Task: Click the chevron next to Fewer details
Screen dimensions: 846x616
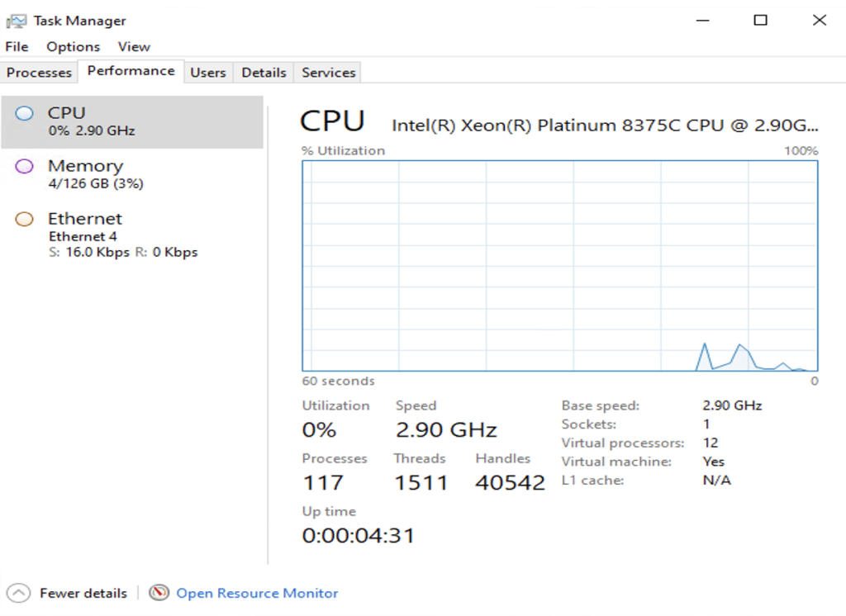Action: (x=18, y=593)
